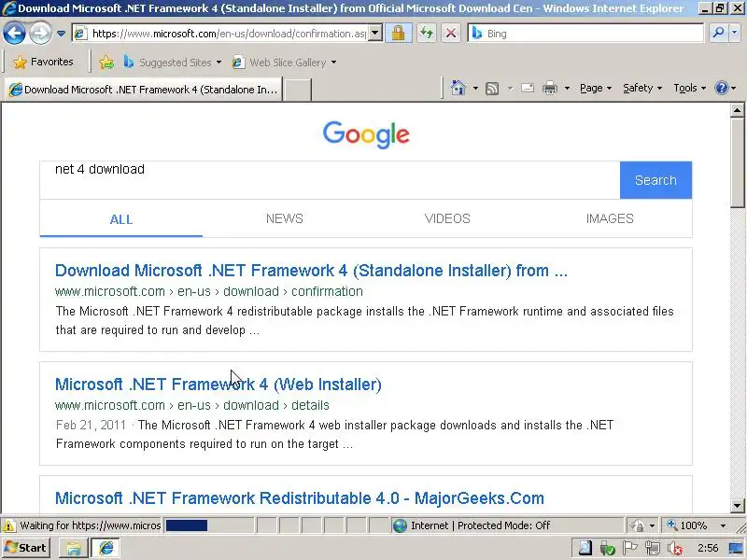Switch to the NEWS tab
This screenshot has height=560, width=747.
click(x=285, y=218)
